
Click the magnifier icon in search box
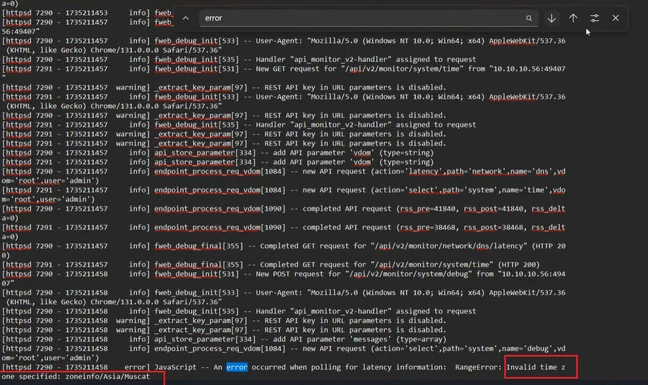pos(529,18)
